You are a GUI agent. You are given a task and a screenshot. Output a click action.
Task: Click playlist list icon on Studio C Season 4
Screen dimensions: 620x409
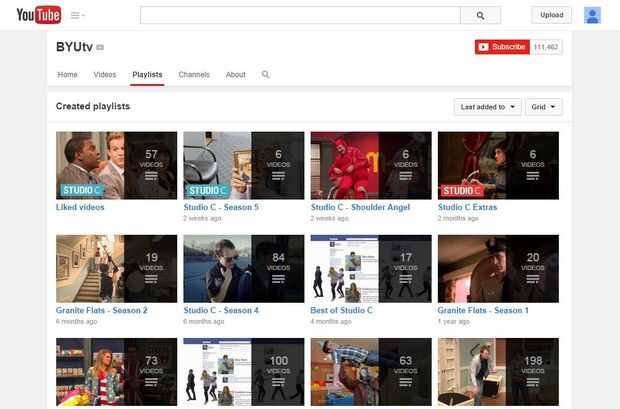pos(278,279)
